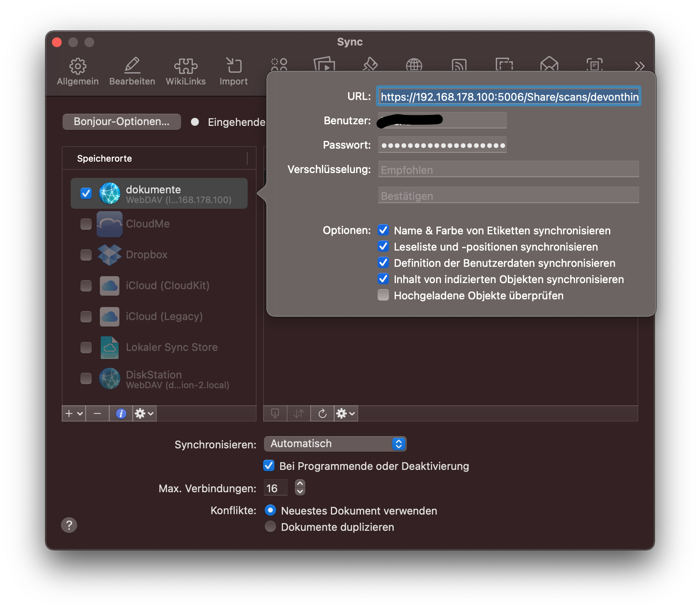Select Dokumente duplizieren radio
Image resolution: width=700 pixels, height=610 pixels.
[270, 527]
